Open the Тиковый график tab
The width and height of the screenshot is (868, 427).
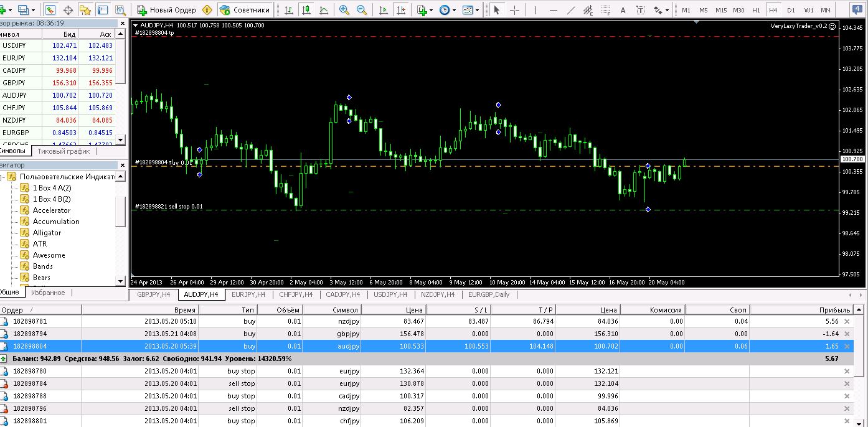click(64, 151)
